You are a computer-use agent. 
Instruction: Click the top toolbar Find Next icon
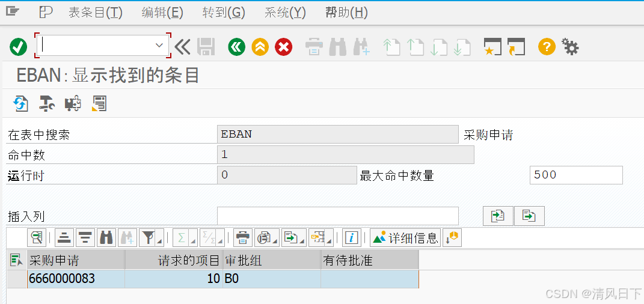coord(361,47)
